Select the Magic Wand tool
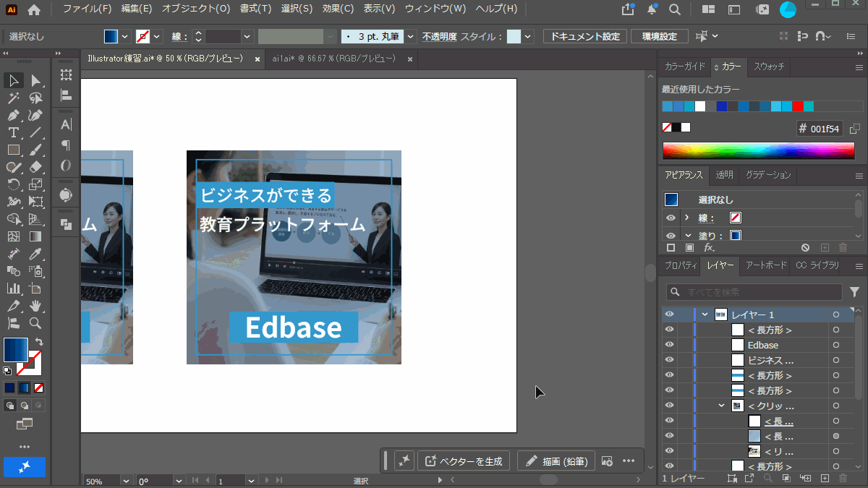Viewport: 868px width, 488px height. [14, 98]
